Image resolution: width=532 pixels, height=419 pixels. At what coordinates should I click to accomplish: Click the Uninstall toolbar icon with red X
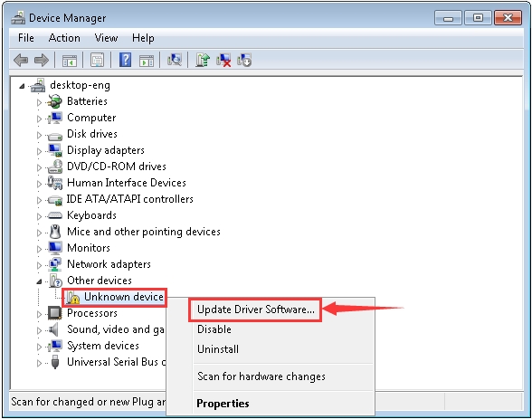tap(223, 60)
